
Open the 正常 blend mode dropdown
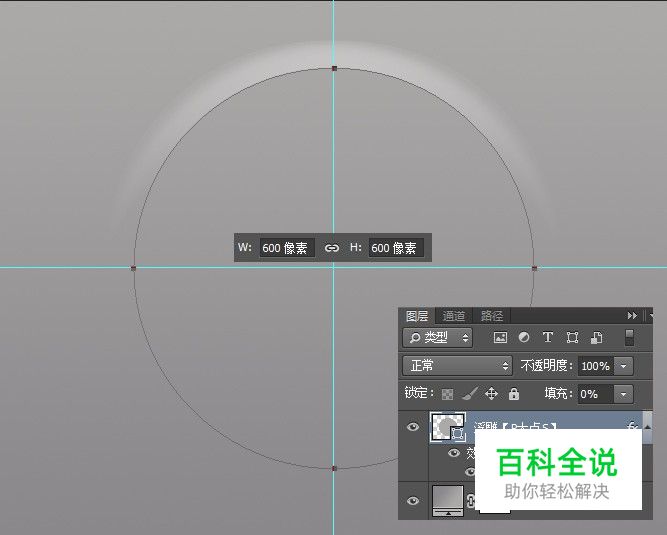pos(457,366)
